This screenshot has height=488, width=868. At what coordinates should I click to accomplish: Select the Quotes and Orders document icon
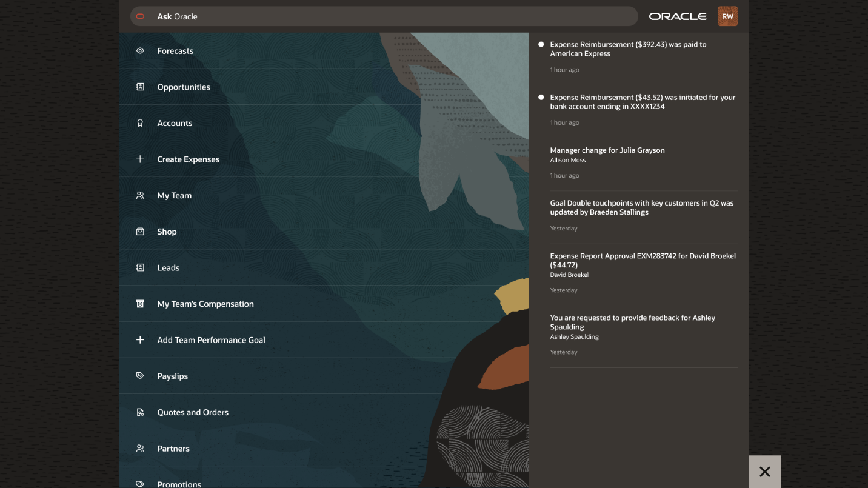pos(140,412)
